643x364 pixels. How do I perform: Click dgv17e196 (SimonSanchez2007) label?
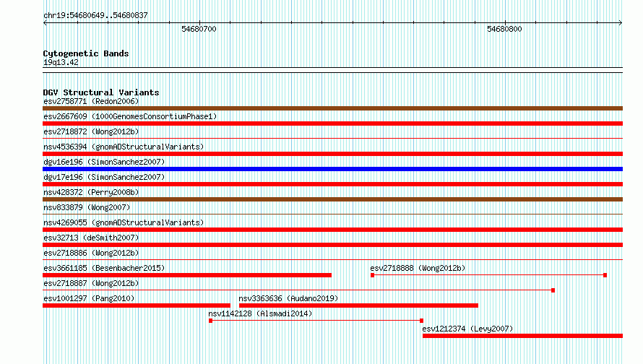point(104,177)
